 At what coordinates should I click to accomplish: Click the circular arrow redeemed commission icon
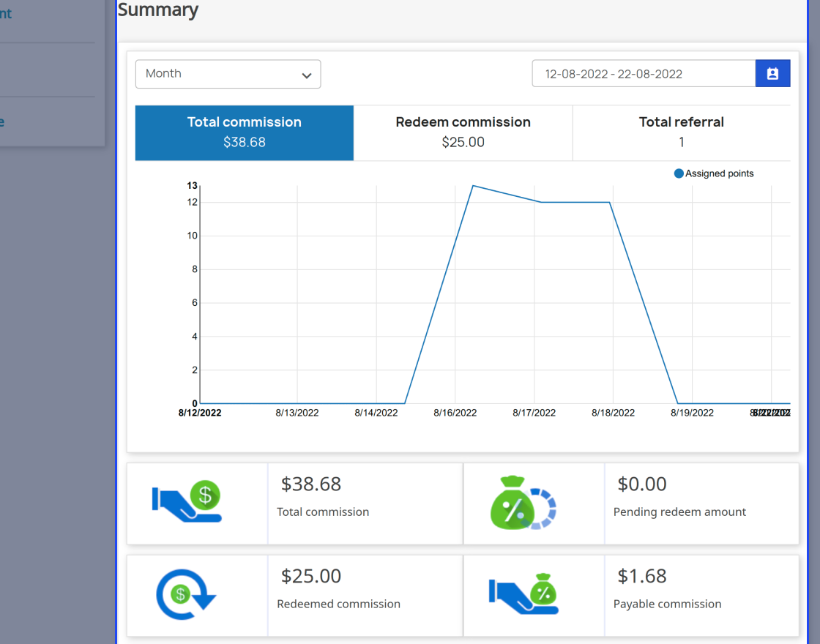tap(186, 594)
